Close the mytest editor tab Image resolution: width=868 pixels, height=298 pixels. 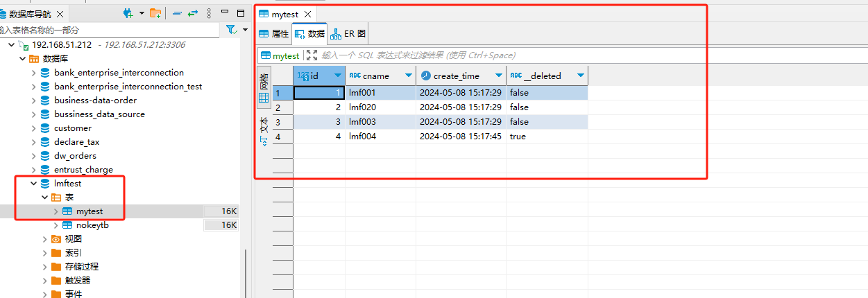(x=308, y=14)
